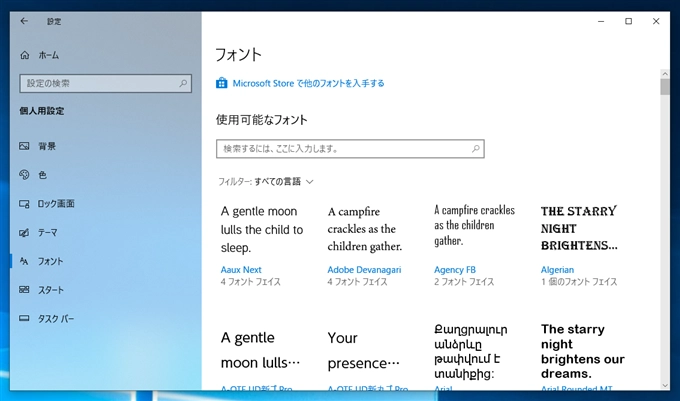Click magnifier icon in font search box
The image size is (680, 401).
476,149
